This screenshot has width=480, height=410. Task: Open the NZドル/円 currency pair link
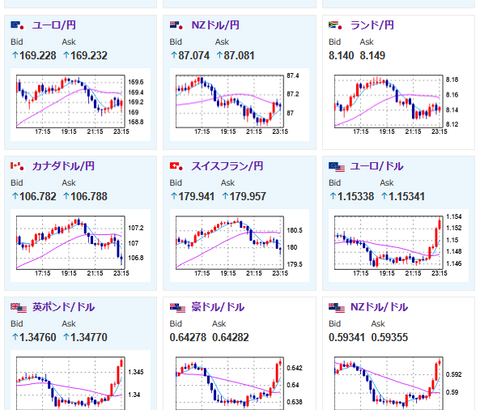coord(215,25)
